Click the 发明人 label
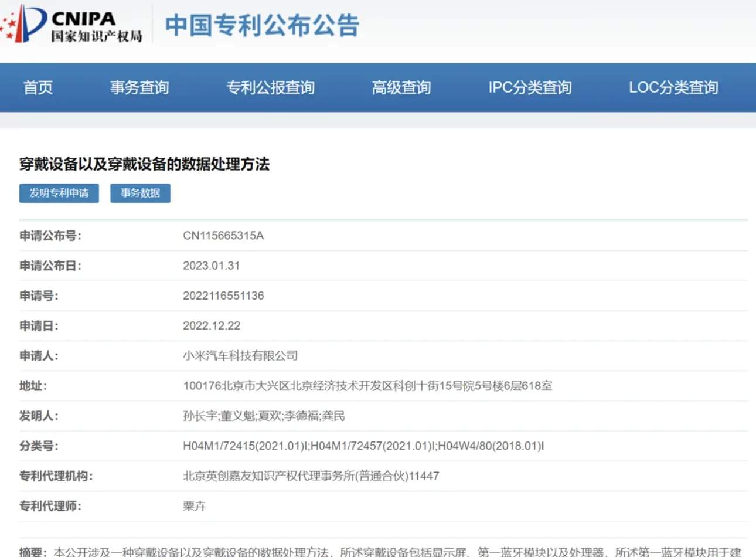Viewport: 756px width, 557px height. [39, 416]
